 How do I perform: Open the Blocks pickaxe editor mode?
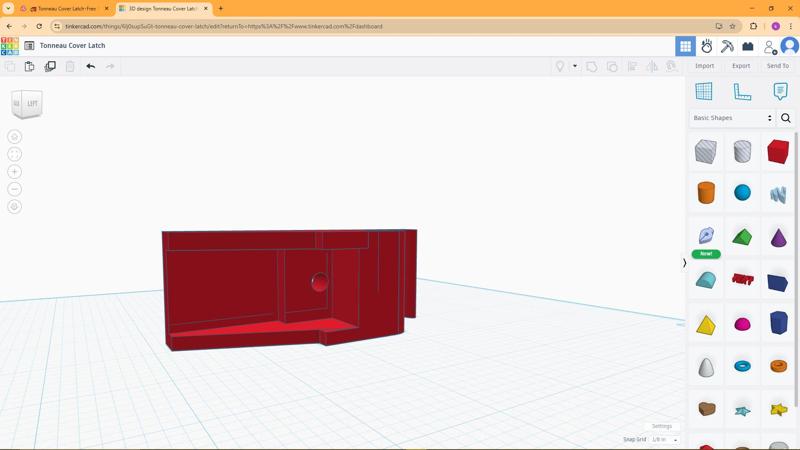(727, 46)
